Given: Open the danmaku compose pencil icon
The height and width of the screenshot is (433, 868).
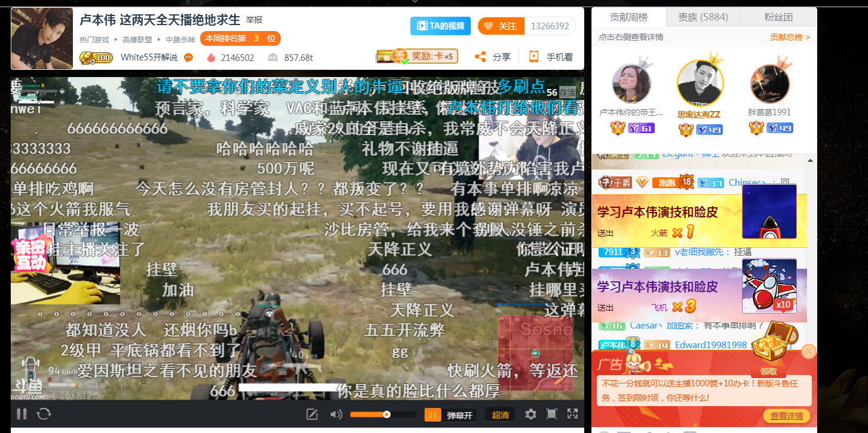Looking at the screenshot, I should tap(311, 414).
